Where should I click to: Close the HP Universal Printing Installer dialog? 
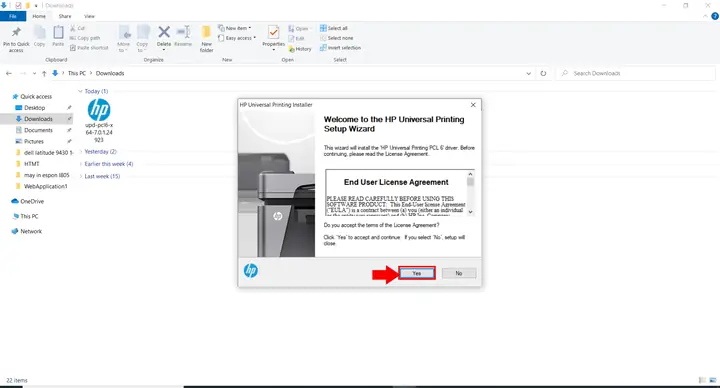pyautogui.click(x=473, y=105)
